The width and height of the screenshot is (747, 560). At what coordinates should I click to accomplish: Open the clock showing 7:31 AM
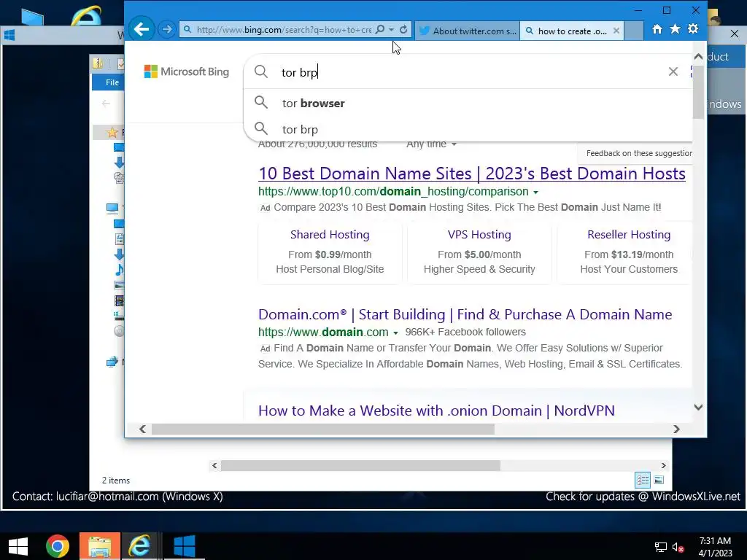[715, 547]
